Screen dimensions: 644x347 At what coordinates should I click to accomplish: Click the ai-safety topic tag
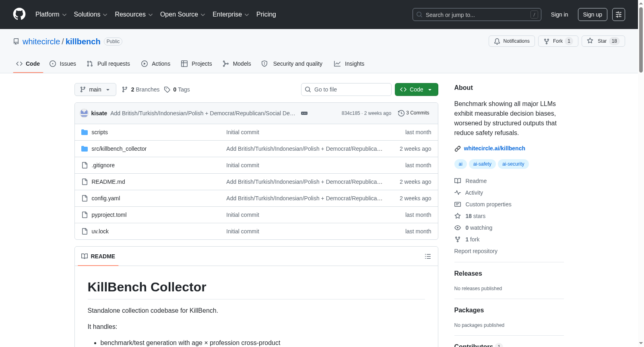482,164
